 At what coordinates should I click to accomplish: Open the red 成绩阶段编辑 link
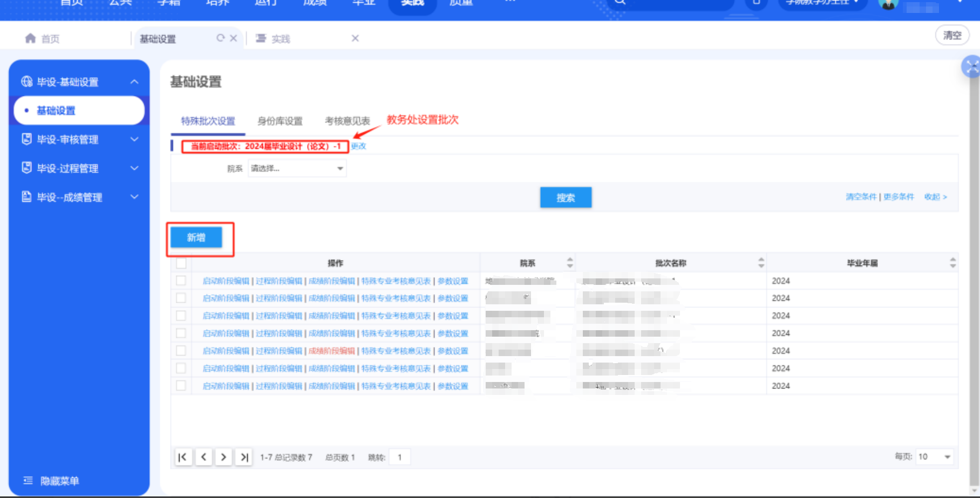pyautogui.click(x=332, y=351)
